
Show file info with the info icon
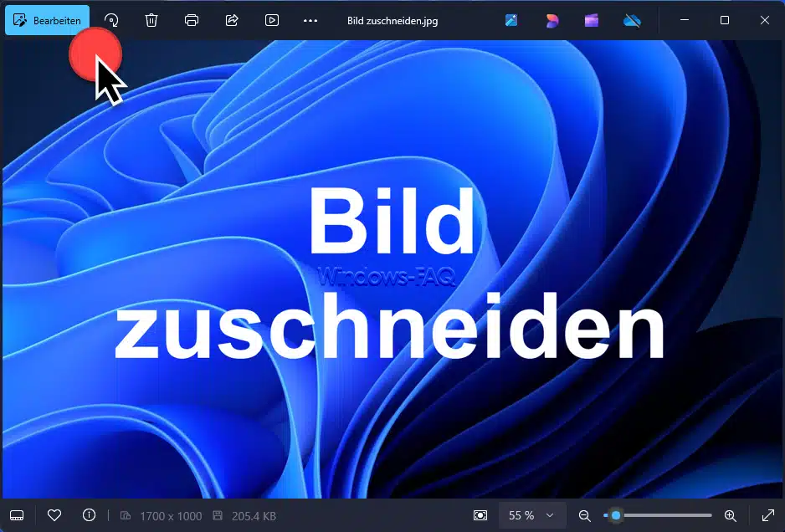pyautogui.click(x=89, y=515)
